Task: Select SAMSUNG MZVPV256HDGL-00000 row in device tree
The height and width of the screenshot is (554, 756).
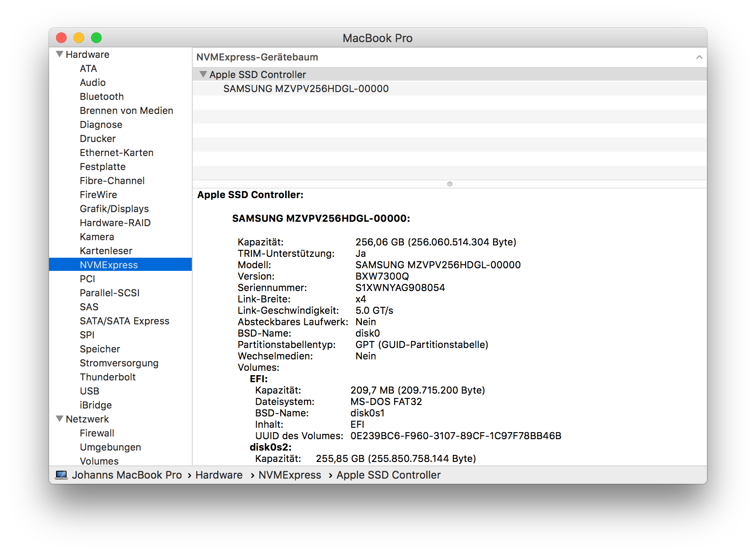Action: pyautogui.click(x=450, y=89)
